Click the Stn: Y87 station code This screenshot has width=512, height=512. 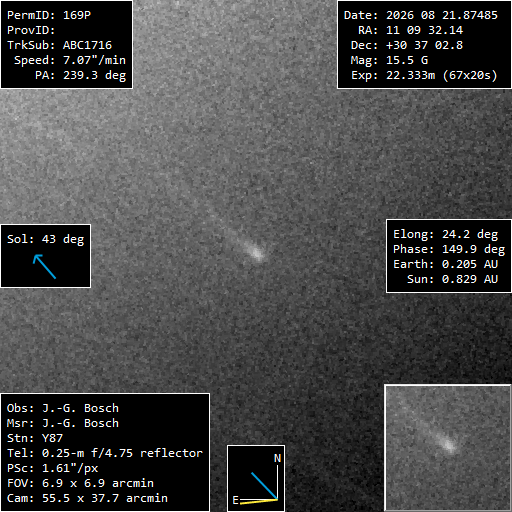(35, 438)
